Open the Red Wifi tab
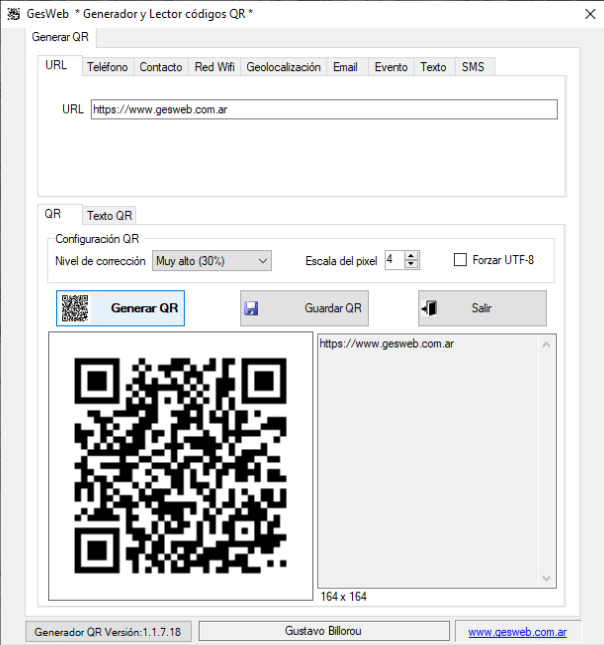This screenshot has width=604, height=645. [x=214, y=67]
